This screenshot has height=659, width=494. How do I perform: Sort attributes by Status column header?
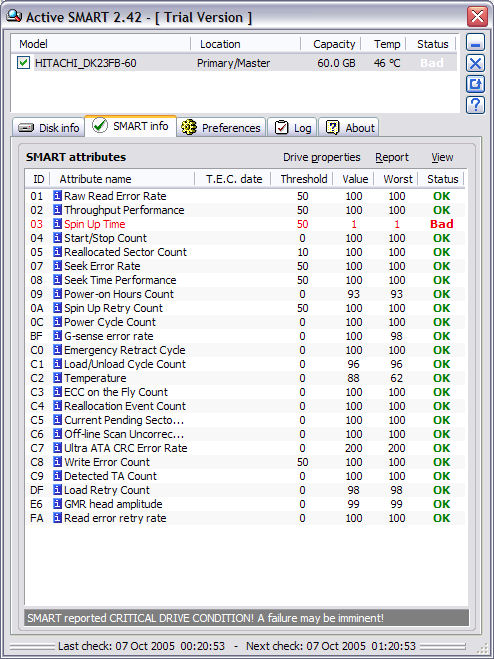tap(442, 179)
